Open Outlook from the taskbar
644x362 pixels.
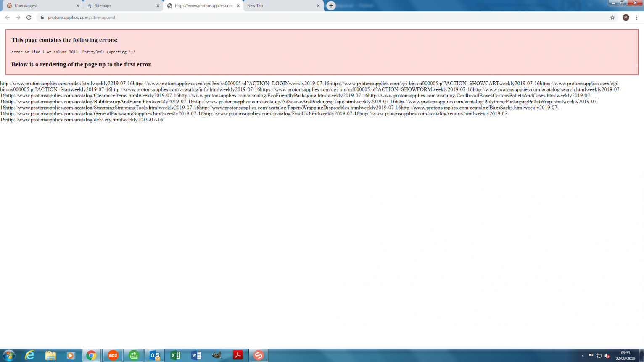(x=155, y=355)
